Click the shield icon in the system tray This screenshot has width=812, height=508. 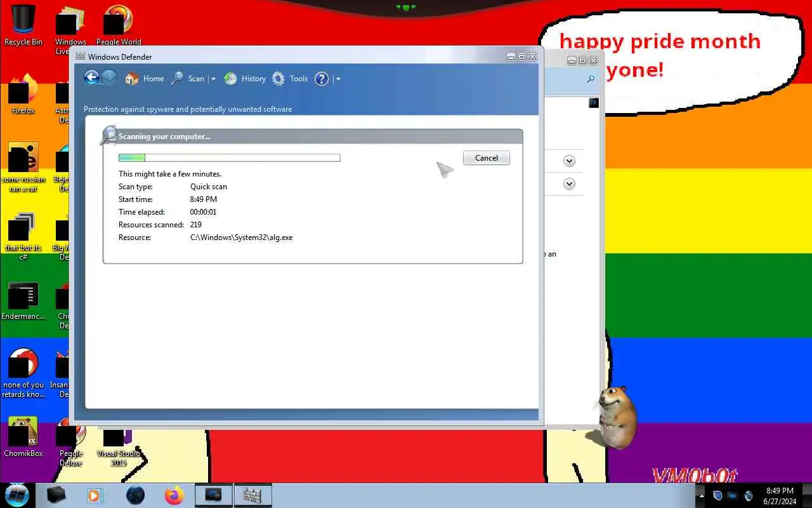click(x=717, y=495)
